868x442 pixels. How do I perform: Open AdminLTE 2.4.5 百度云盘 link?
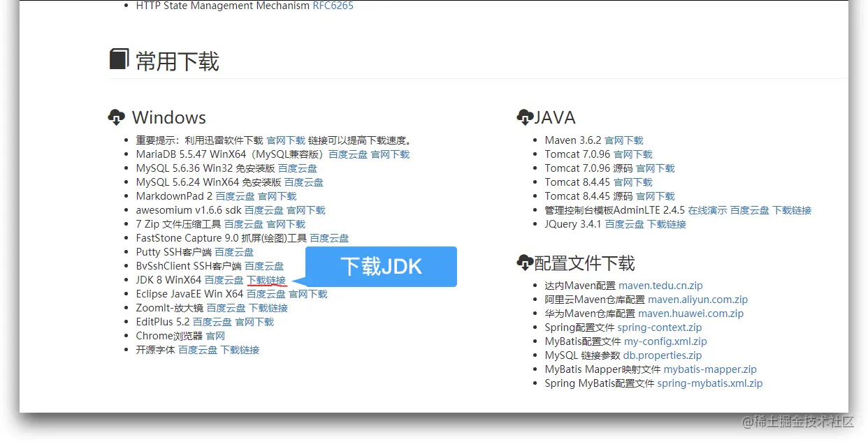[750, 210]
